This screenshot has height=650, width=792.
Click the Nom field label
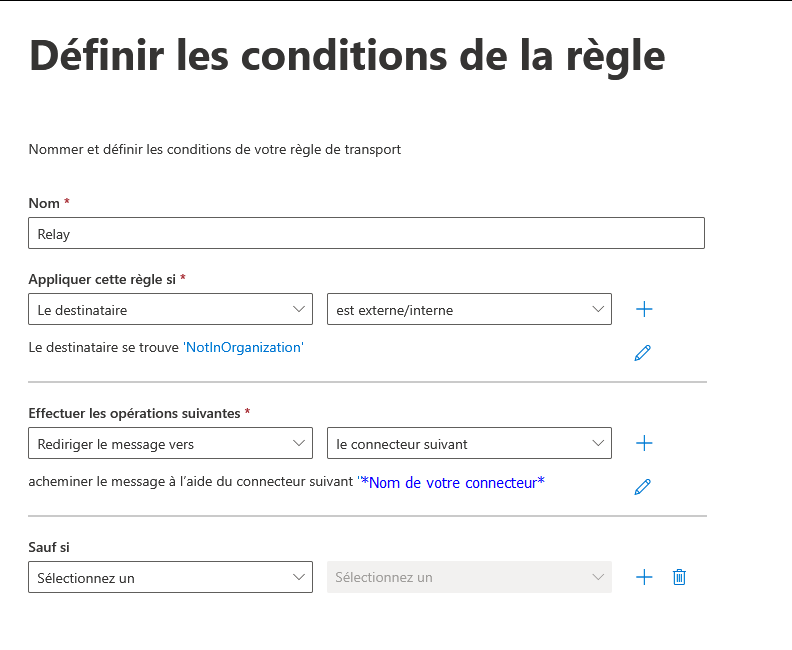pos(44,203)
